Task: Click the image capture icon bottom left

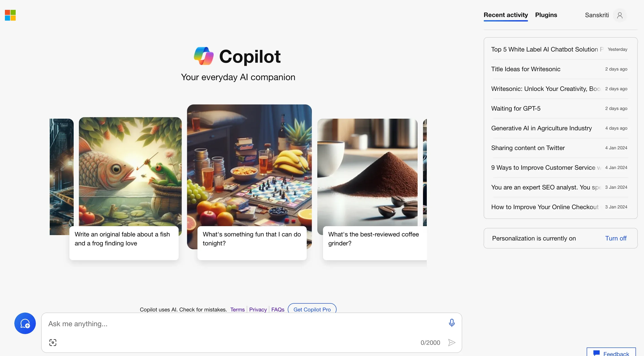Action: [x=53, y=342]
